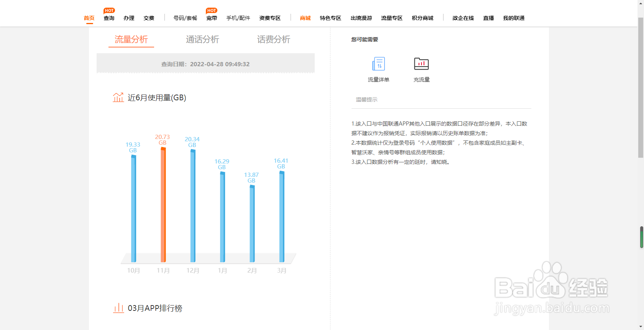Click the 近6月使用量(GB) heading
This screenshot has width=644, height=330.
click(157, 98)
